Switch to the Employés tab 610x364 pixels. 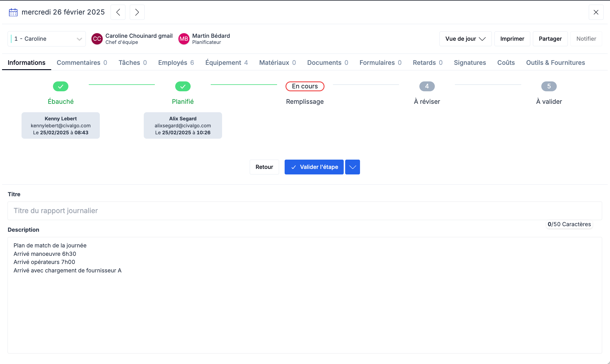[176, 63]
